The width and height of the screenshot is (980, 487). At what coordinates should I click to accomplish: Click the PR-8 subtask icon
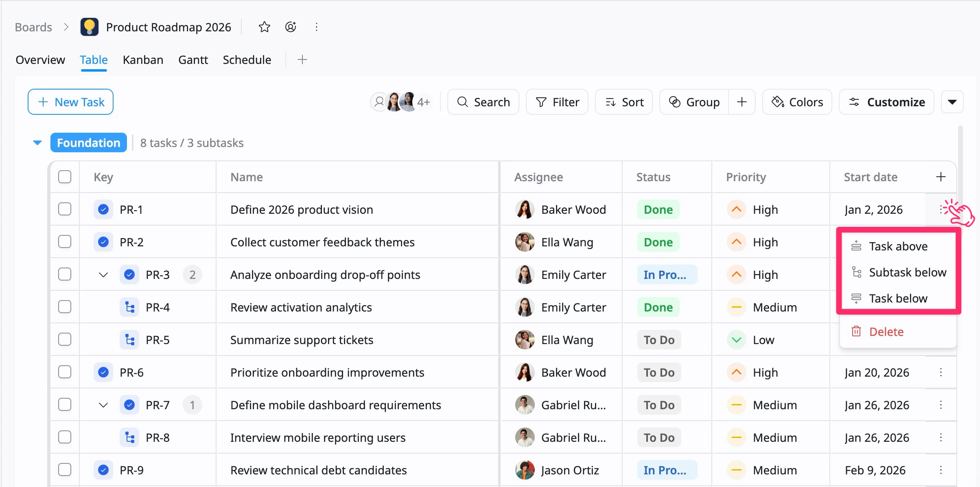129,437
